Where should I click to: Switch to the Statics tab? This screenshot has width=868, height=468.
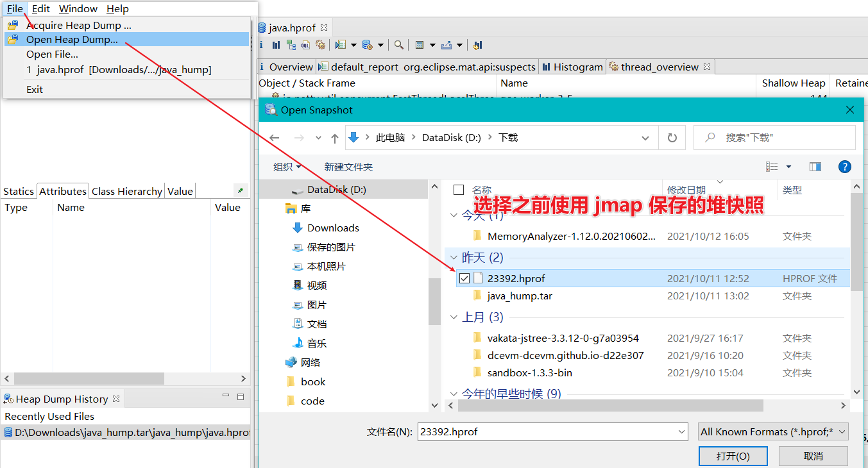[x=18, y=191]
